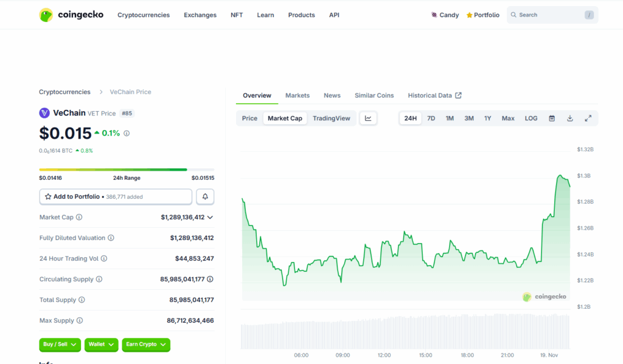Open the Earn Crypto dropdown
The height and width of the screenshot is (364, 623).
(x=145, y=345)
